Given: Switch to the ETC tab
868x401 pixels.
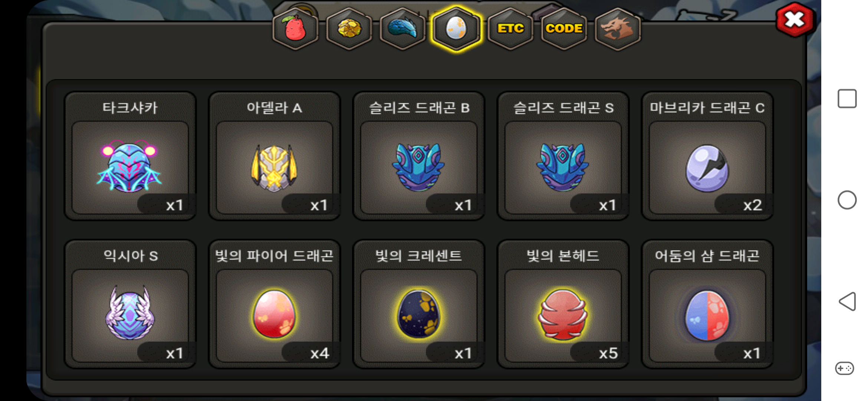Looking at the screenshot, I should 510,29.
